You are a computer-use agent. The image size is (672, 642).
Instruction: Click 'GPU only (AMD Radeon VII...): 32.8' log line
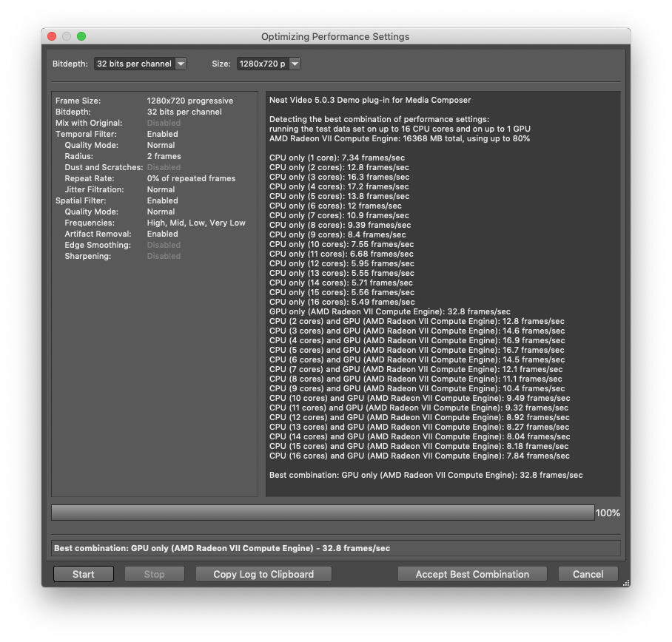tap(390, 312)
